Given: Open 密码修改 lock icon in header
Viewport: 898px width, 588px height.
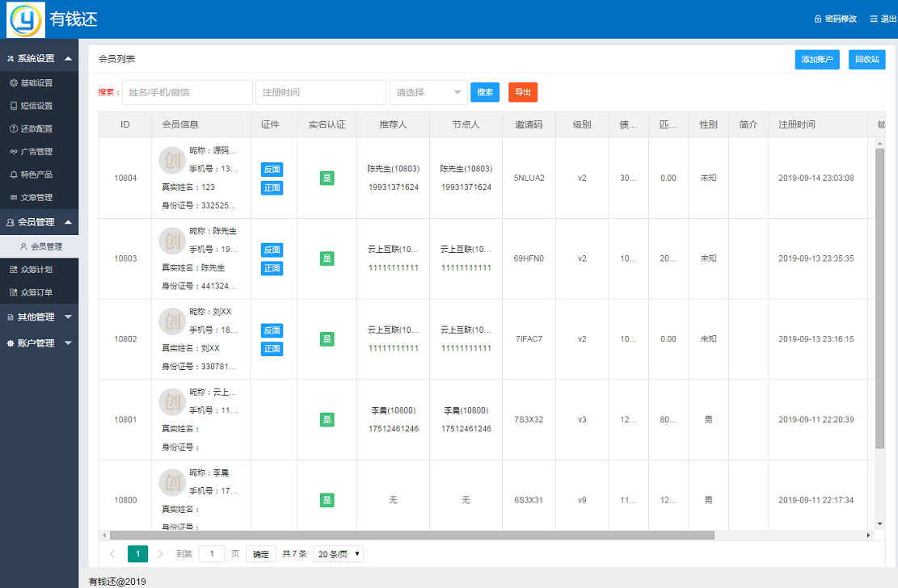Looking at the screenshot, I should click(x=818, y=19).
